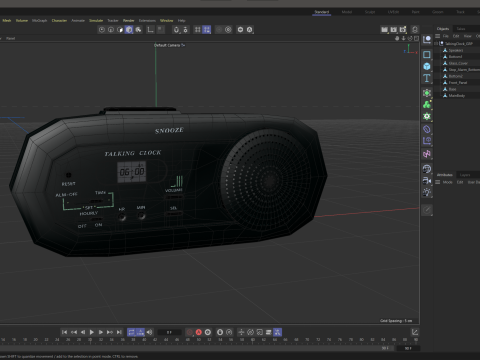Click the current frame input field
Image resolution: width=480 pixels, height=360 pixels.
[169, 332]
